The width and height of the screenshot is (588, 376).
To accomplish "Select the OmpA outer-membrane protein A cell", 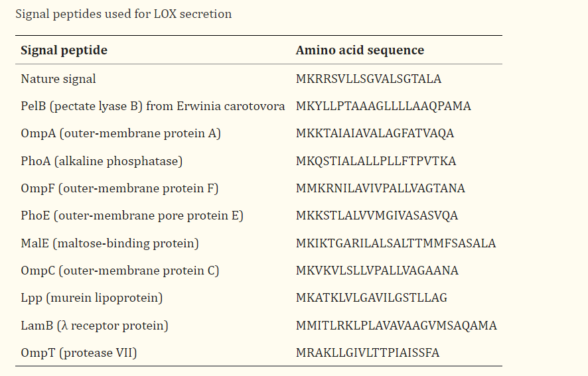I will 121,133.
